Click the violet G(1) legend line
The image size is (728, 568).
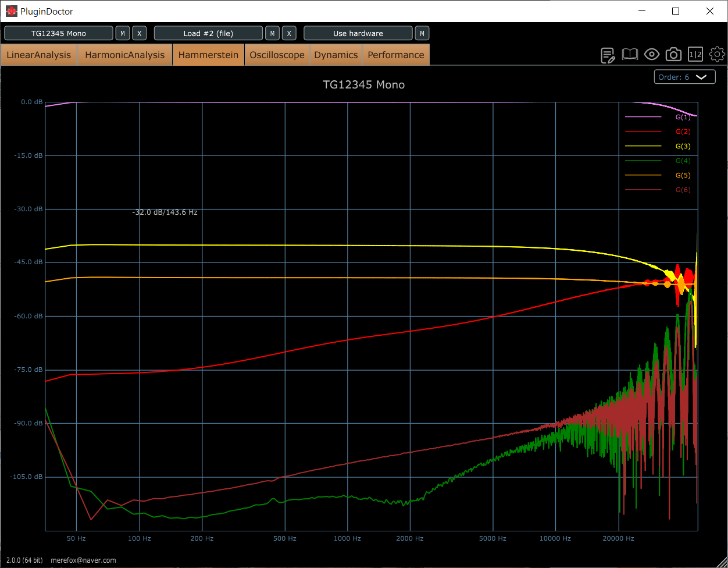tap(643, 117)
